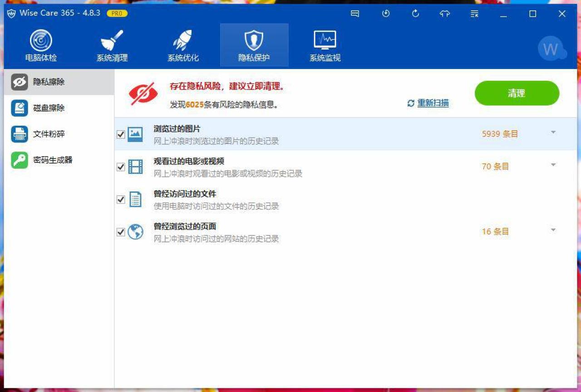Click the circular refresh arrow icon in title bar
The width and height of the screenshot is (581, 392).
(x=415, y=14)
